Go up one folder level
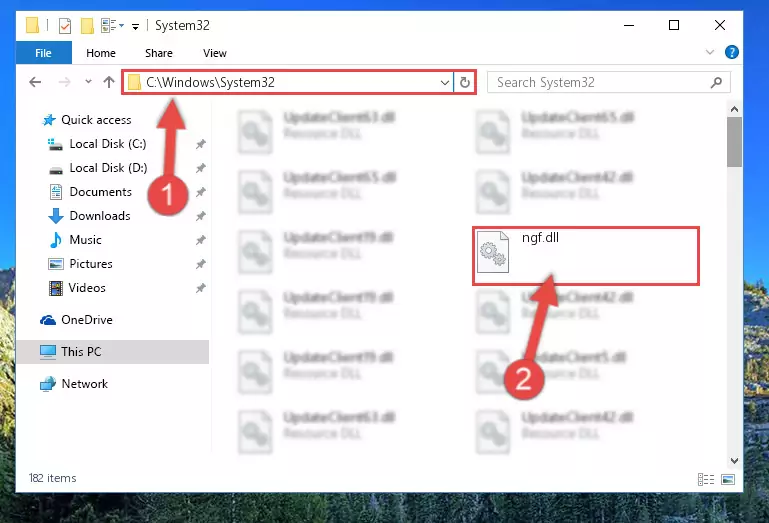This screenshot has height=523, width=769. (x=109, y=82)
